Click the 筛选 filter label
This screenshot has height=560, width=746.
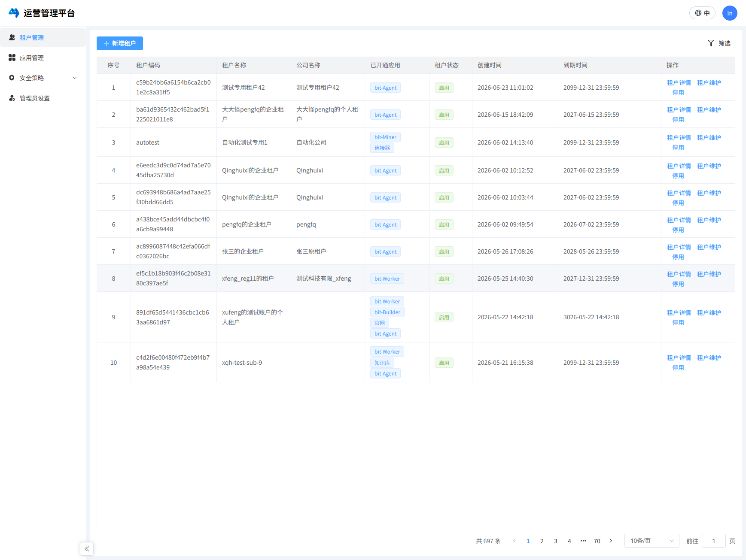click(725, 43)
